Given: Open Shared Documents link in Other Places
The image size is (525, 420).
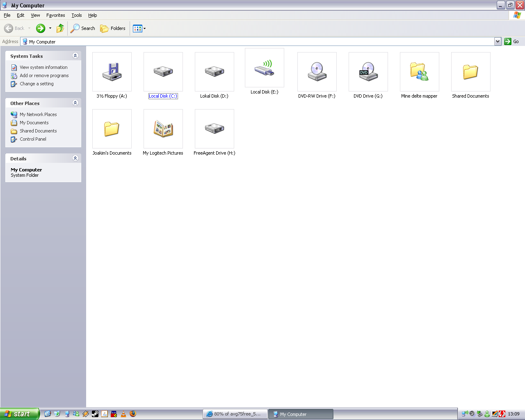Looking at the screenshot, I should click(x=38, y=131).
